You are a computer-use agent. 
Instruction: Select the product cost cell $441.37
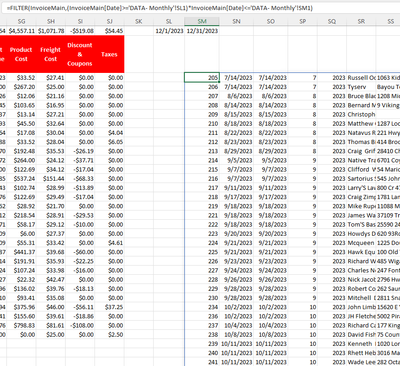pyautogui.click(x=21, y=252)
